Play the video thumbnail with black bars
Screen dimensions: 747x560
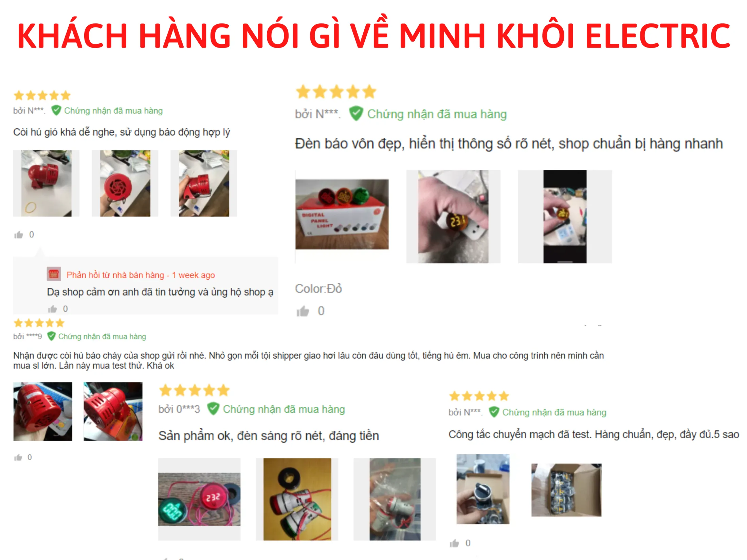[565, 217]
